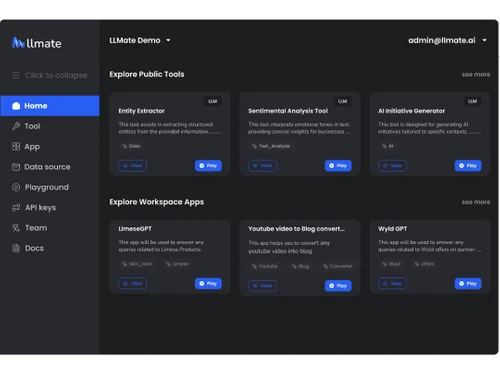Open the Docs label in the sidebar
The width and height of the screenshot is (500, 375).
(x=34, y=248)
